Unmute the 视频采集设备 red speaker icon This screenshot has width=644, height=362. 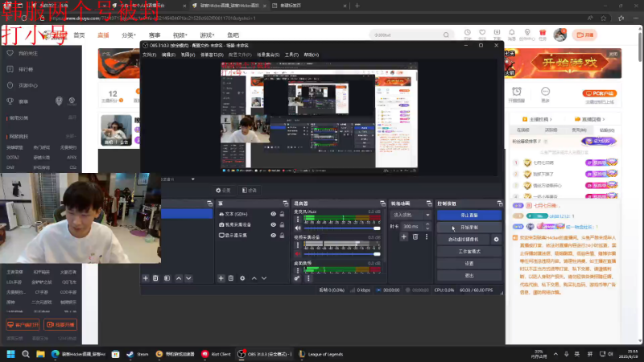point(298,253)
